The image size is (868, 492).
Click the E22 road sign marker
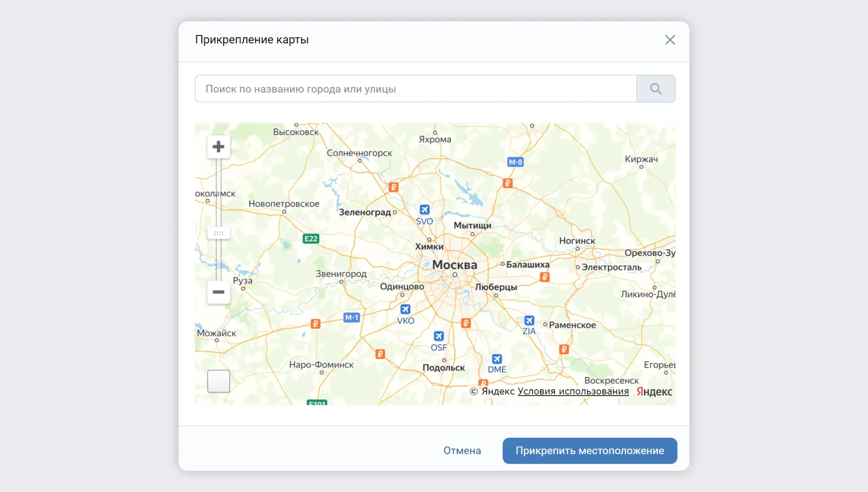(311, 239)
